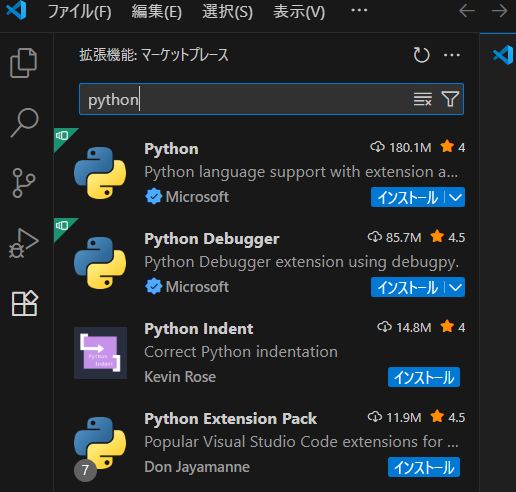Open the 選択(S) menu
Screen dimensions: 516x492
[x=227, y=11]
